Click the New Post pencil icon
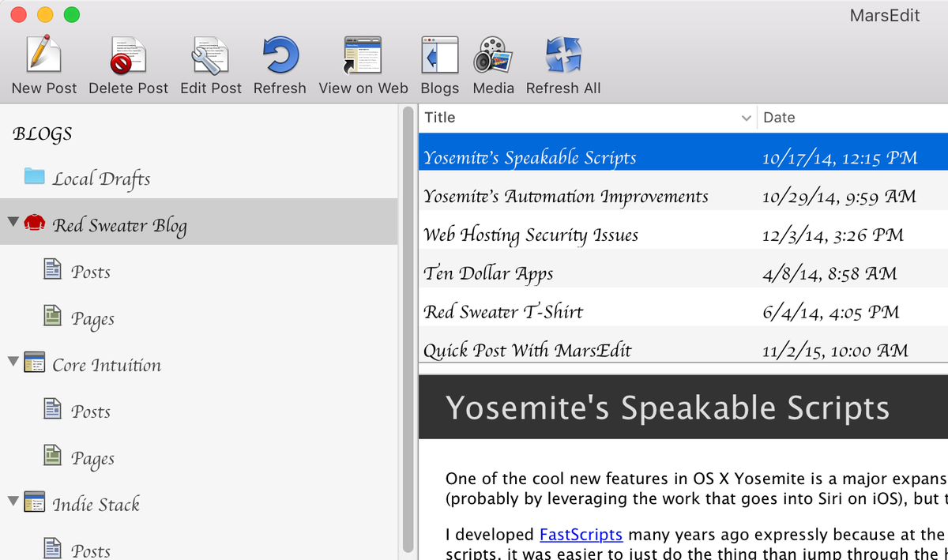This screenshot has width=948, height=560. [x=44, y=54]
